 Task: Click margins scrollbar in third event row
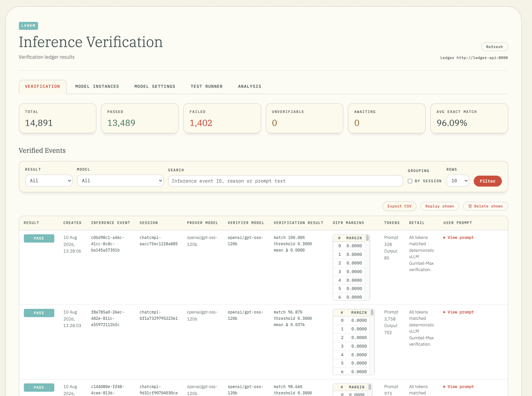[370, 387]
